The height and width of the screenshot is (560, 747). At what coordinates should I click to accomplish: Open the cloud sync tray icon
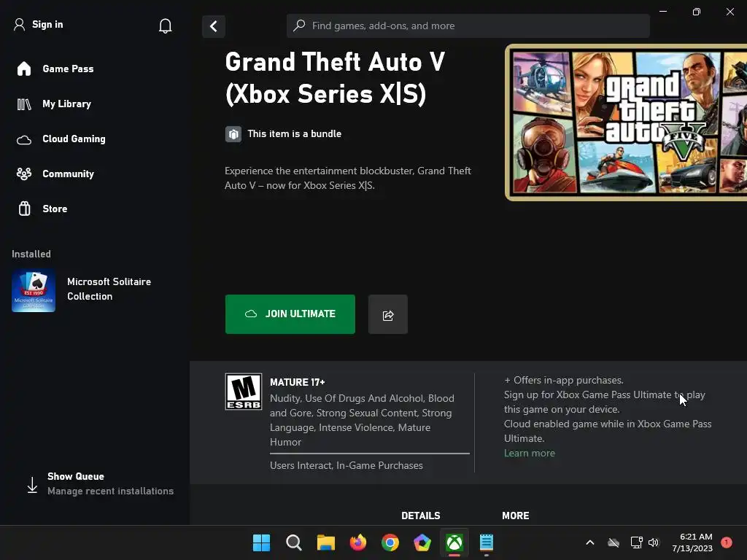614,542
